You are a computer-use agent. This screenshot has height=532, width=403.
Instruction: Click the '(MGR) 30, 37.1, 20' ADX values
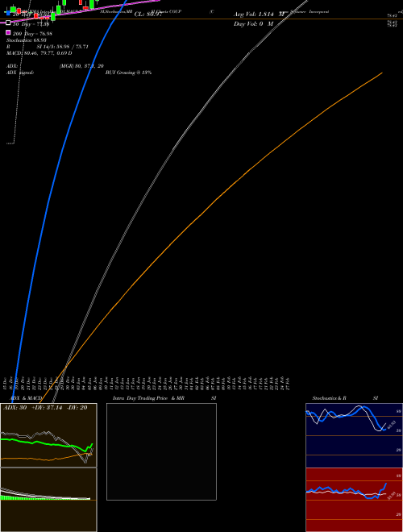point(81,66)
